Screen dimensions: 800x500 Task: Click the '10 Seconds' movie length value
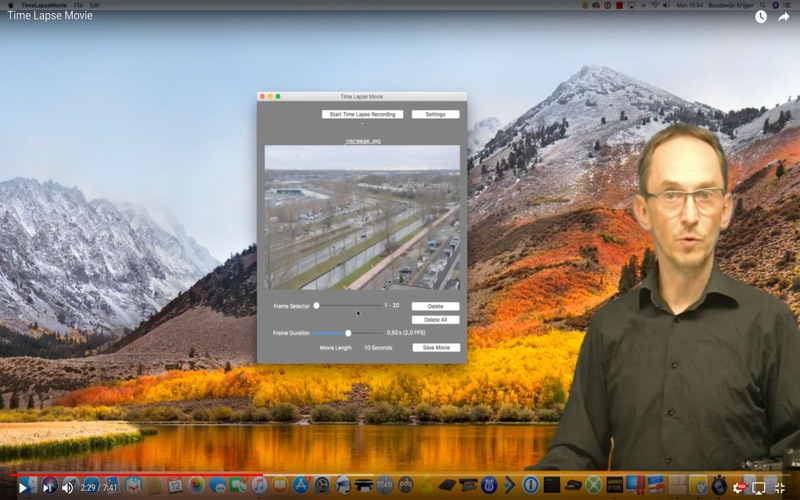click(x=378, y=348)
